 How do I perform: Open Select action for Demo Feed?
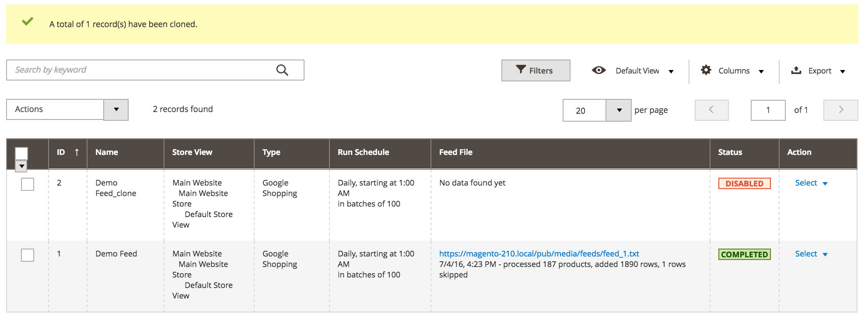point(811,254)
